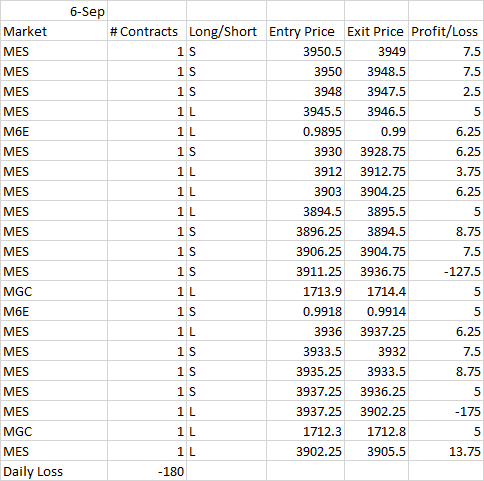Viewport: 484px width, 481px height.
Task: Select the entry price 3950.5 cell
Action: pyautogui.click(x=305, y=51)
